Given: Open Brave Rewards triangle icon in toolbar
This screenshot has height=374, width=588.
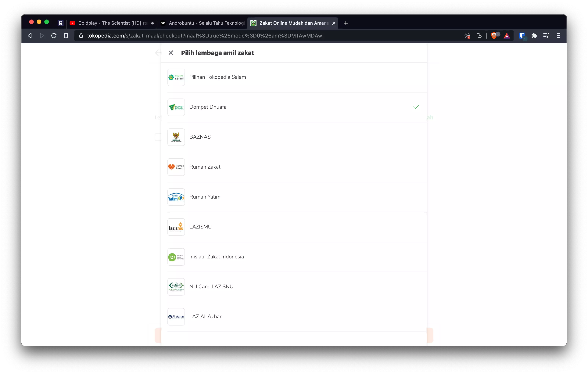Looking at the screenshot, I should [x=507, y=36].
